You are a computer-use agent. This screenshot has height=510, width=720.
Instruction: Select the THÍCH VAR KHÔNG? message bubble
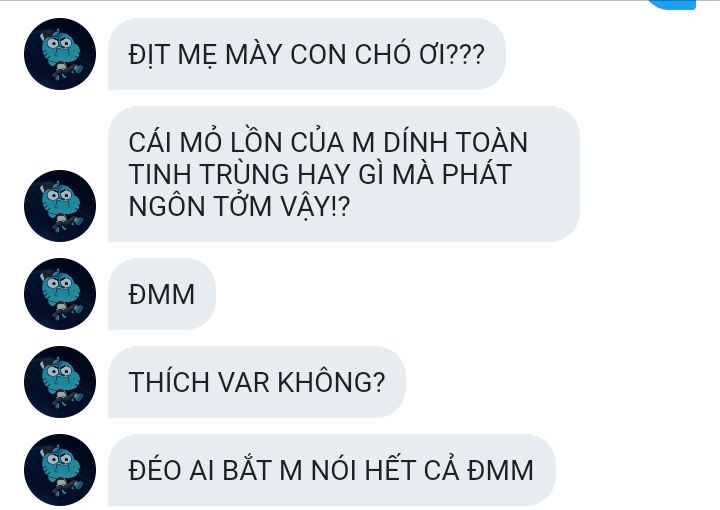point(257,382)
